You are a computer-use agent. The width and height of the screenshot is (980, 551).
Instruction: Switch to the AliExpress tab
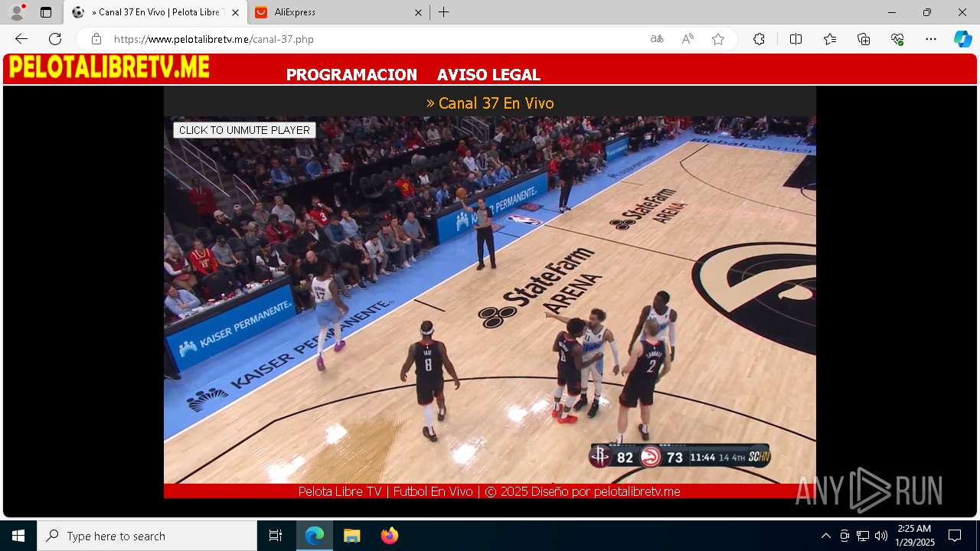(337, 12)
